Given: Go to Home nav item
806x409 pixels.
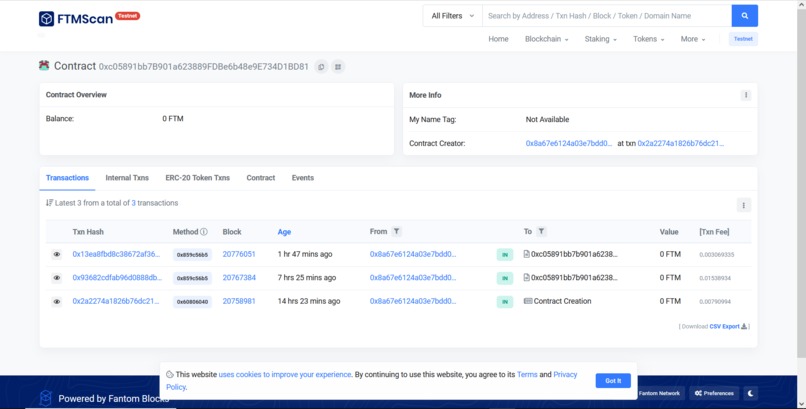Looking at the screenshot, I should tap(498, 39).
